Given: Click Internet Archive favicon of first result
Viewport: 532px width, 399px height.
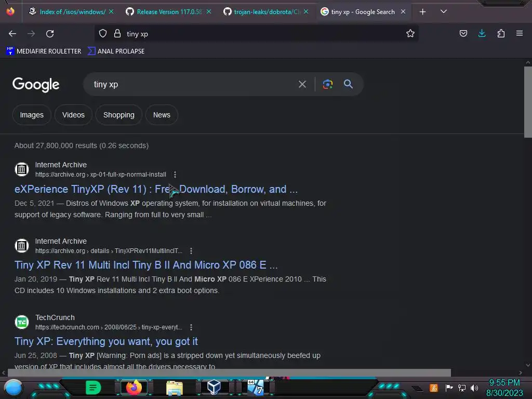Looking at the screenshot, I should tap(22, 169).
